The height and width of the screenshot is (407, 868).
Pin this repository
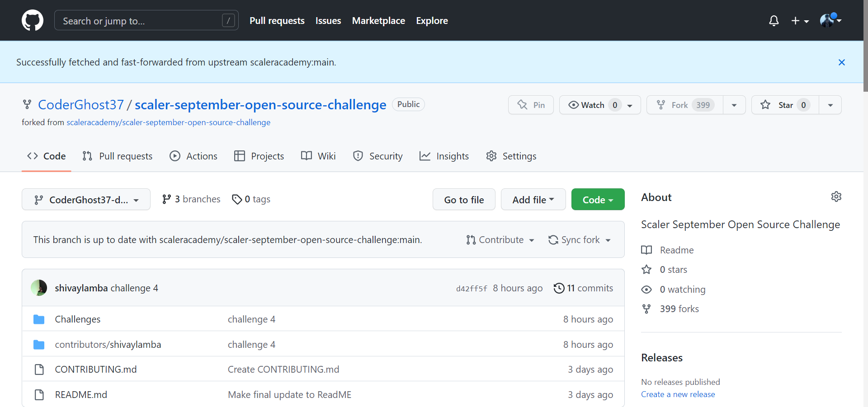[x=531, y=104]
